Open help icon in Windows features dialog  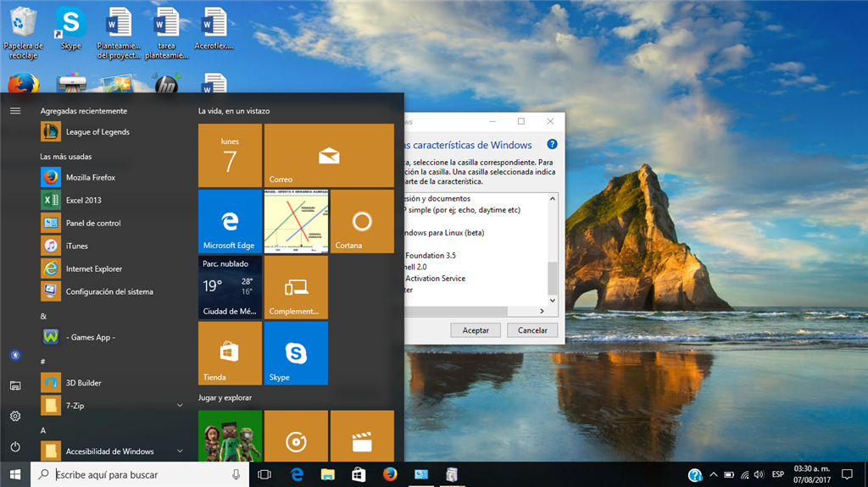point(552,145)
